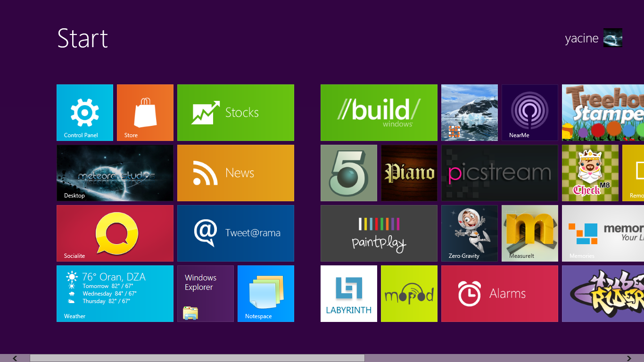Open the //build/ windows tile

click(x=379, y=113)
